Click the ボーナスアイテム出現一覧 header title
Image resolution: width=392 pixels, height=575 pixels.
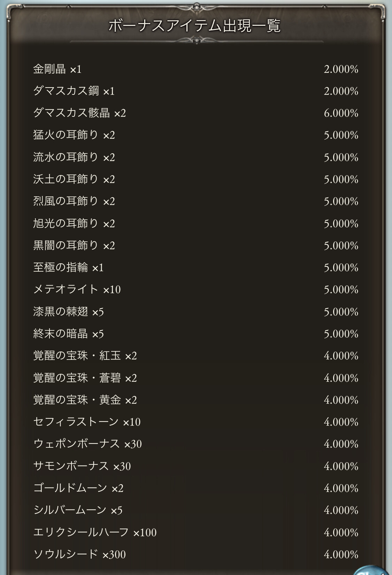click(194, 25)
